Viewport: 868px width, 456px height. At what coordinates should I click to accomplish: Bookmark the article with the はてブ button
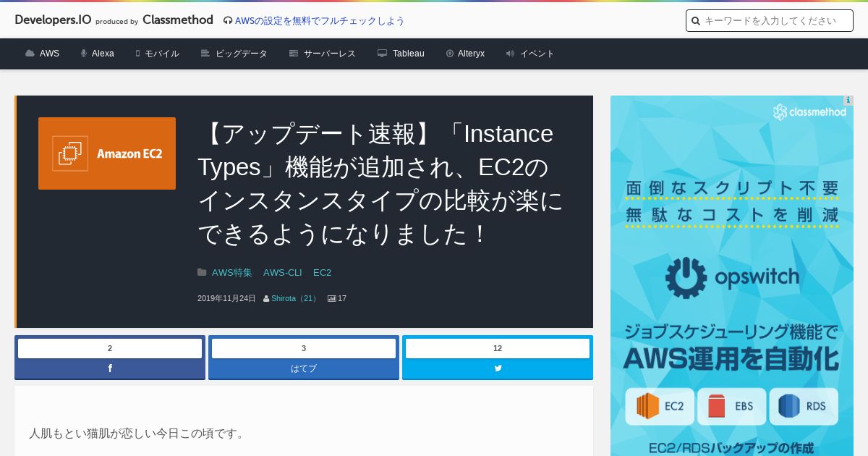point(304,368)
